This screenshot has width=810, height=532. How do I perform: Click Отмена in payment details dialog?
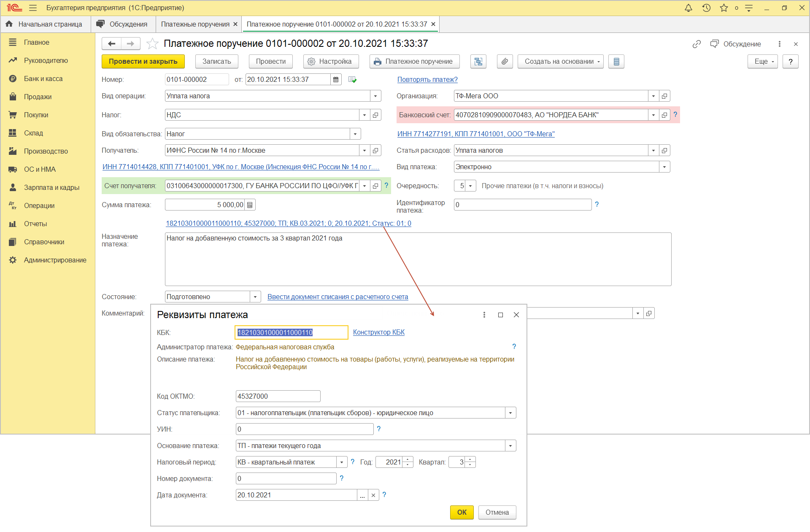point(497,512)
